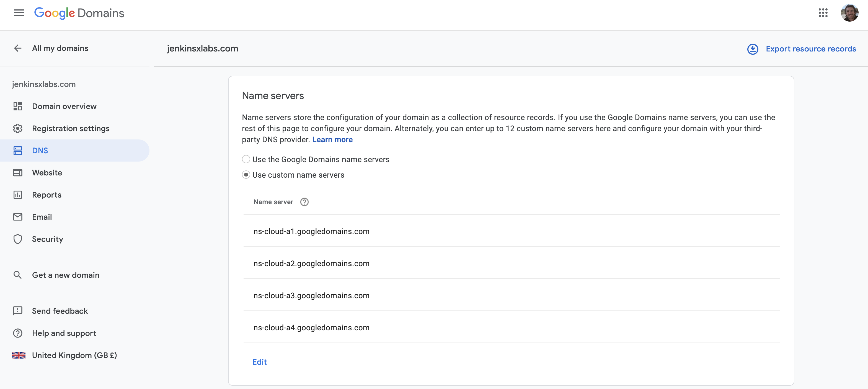Open the Security shield icon

tap(17, 239)
